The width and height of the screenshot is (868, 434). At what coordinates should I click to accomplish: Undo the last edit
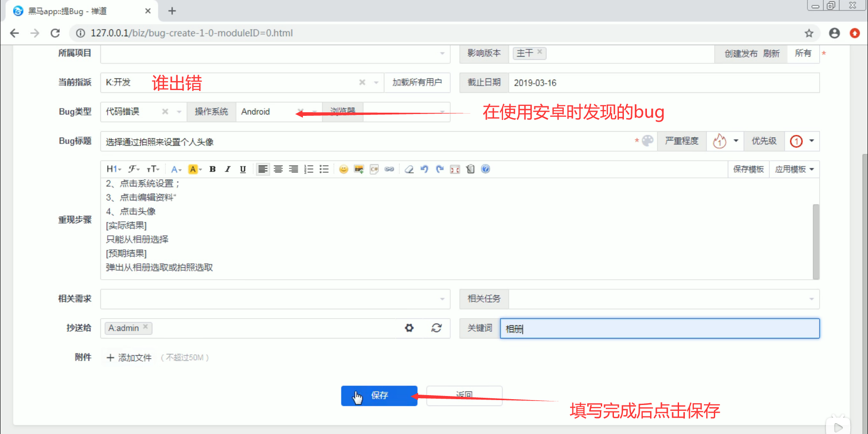[424, 169]
